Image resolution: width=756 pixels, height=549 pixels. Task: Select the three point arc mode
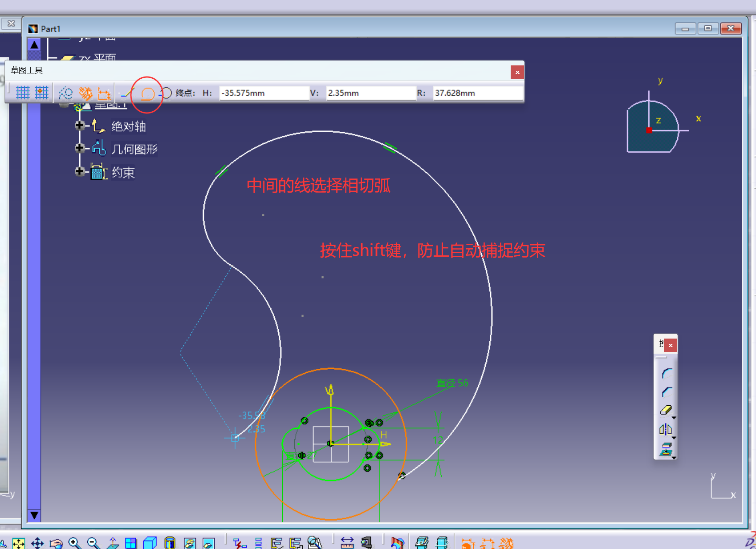(166, 93)
